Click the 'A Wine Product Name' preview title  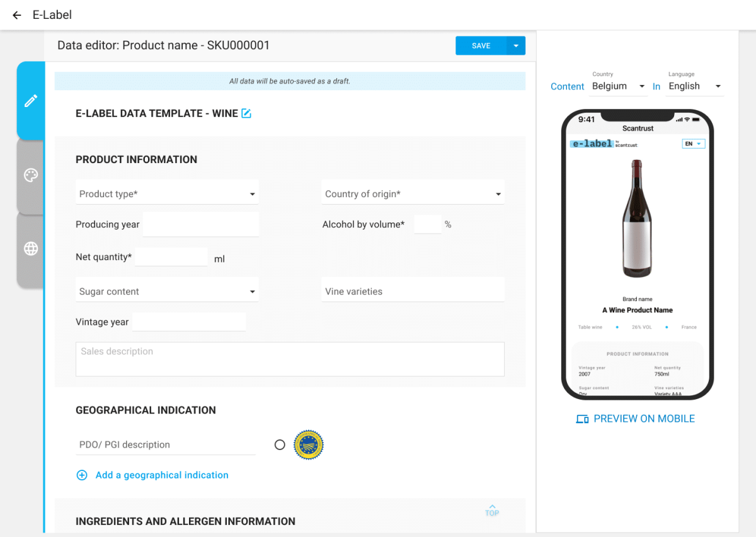(x=638, y=310)
